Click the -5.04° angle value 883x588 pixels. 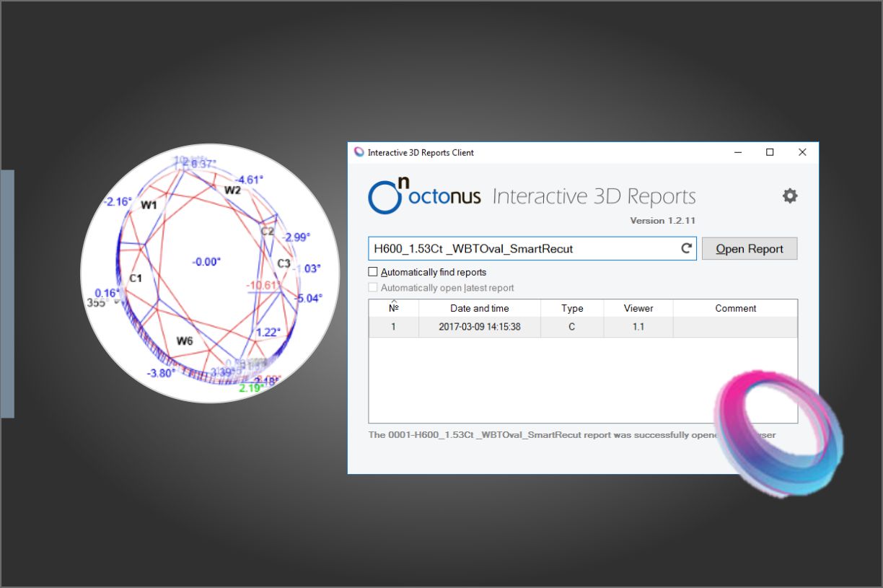(x=309, y=298)
